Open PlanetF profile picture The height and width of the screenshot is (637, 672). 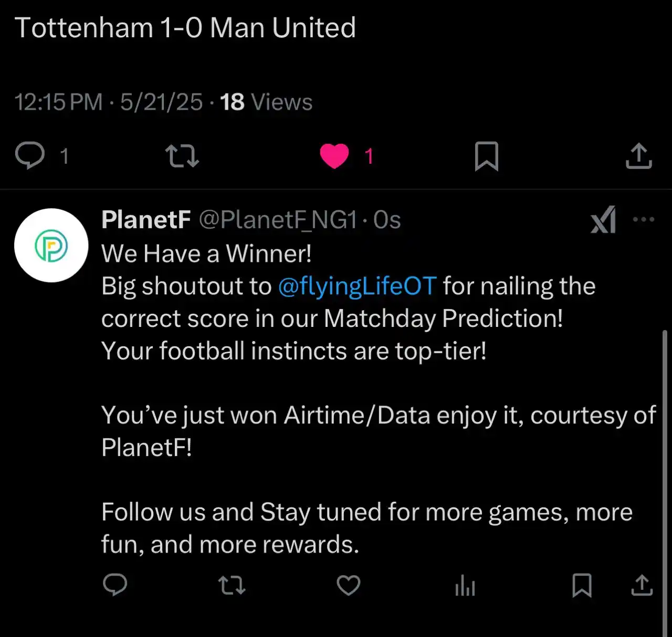pyautogui.click(x=51, y=245)
